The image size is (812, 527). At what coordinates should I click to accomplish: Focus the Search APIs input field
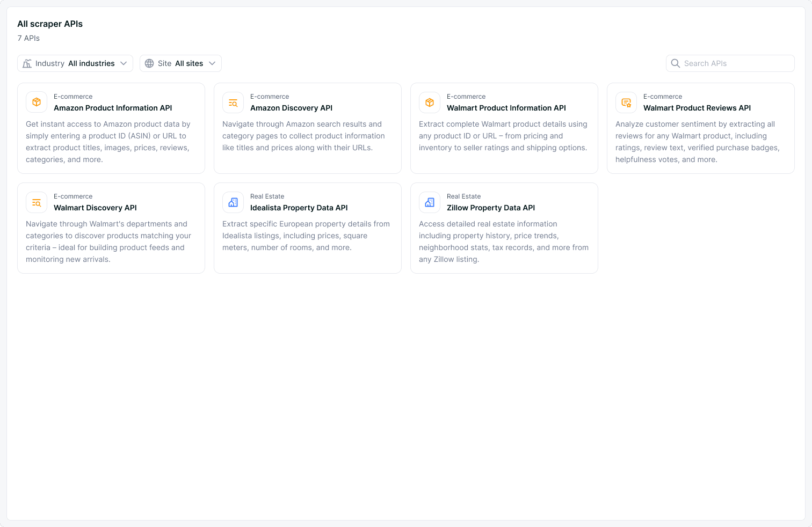point(730,63)
